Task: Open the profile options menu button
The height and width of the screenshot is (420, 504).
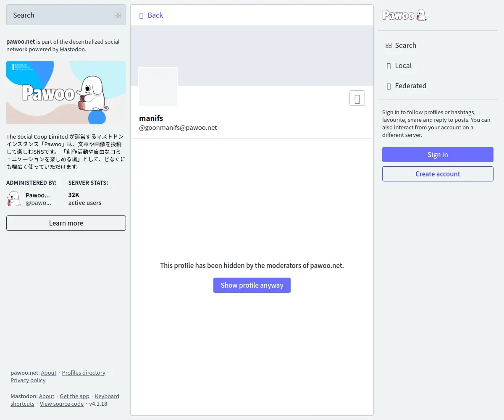Action: pos(357,98)
